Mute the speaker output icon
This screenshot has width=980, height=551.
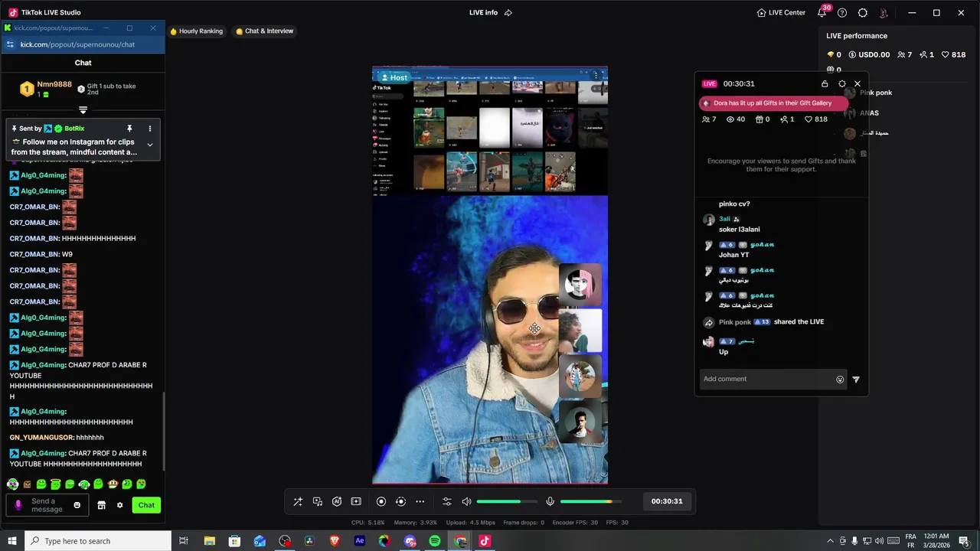click(x=466, y=501)
